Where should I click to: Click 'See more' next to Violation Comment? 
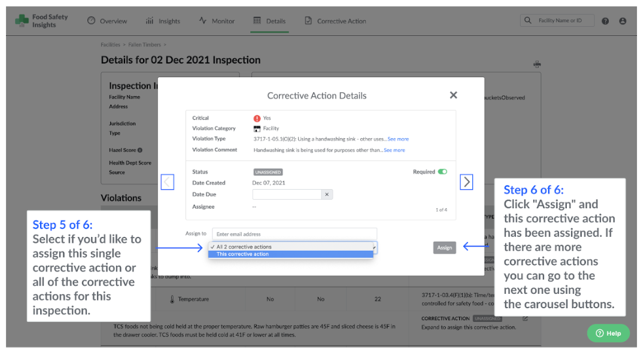point(394,150)
